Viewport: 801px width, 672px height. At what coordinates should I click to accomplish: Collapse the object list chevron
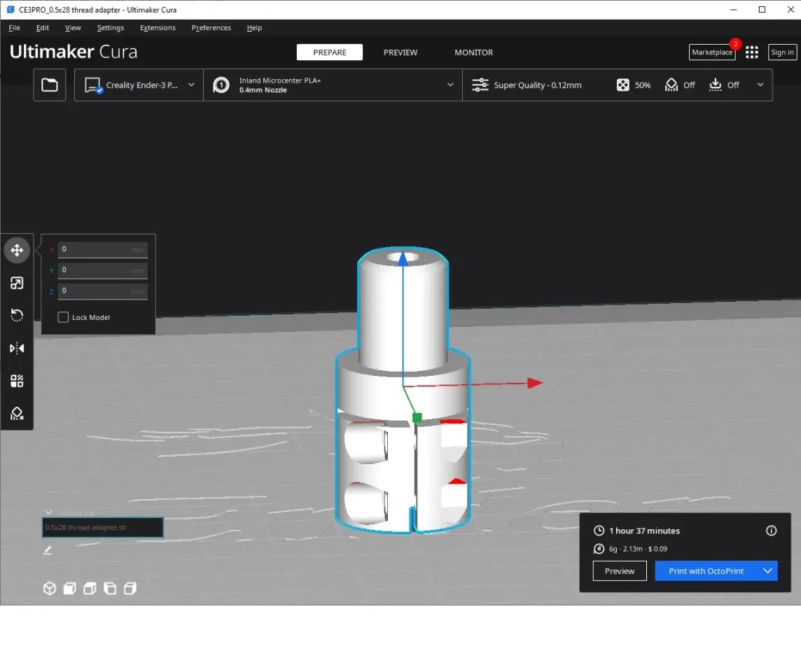[48, 512]
